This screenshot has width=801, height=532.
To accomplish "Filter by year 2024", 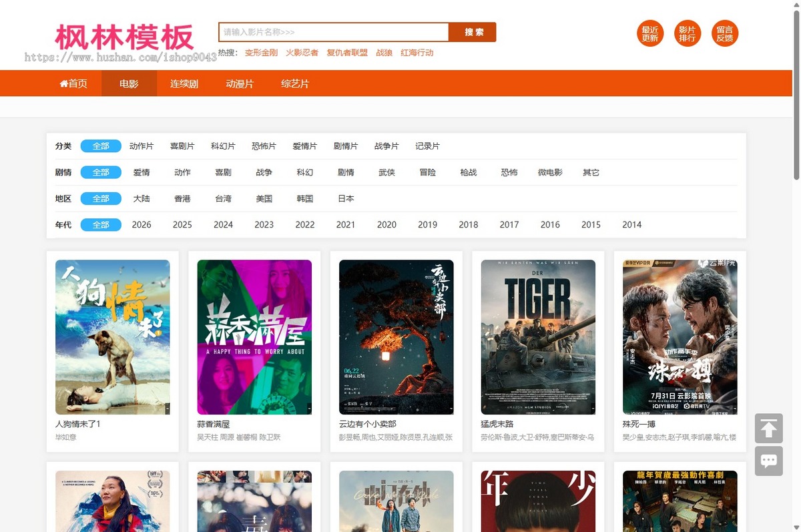I will click(x=223, y=225).
